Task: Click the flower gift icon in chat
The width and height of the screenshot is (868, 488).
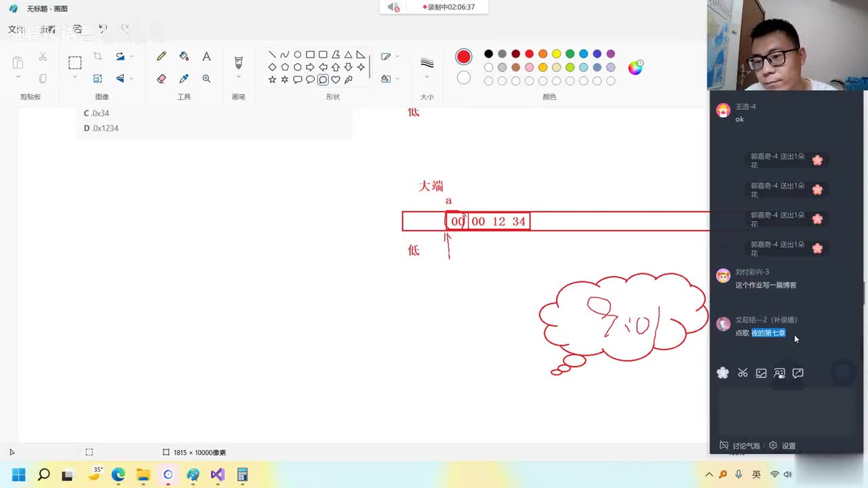Action: pos(723,373)
